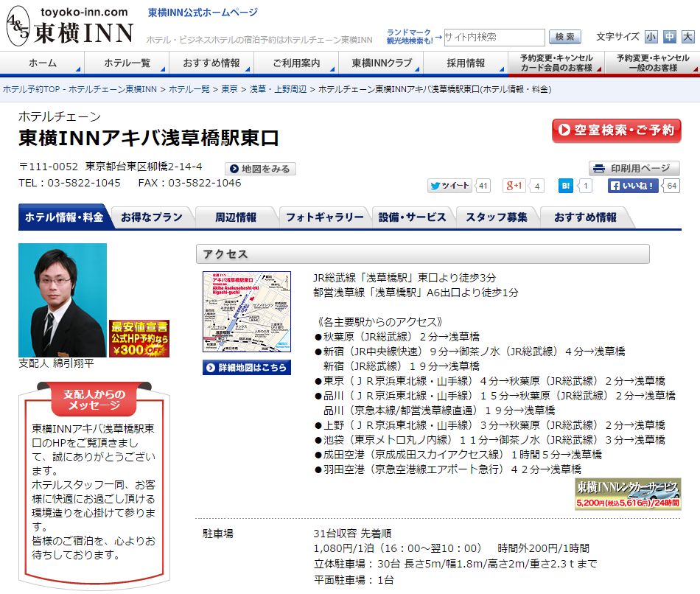Switch to the お得なプラン tab

[152, 217]
